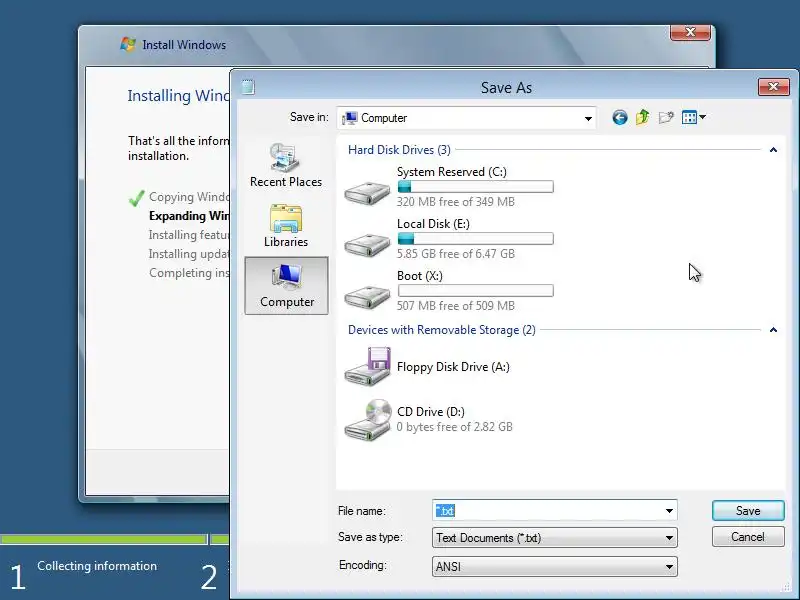Open File name dropdown arrow
The height and width of the screenshot is (600, 800).
click(x=669, y=511)
